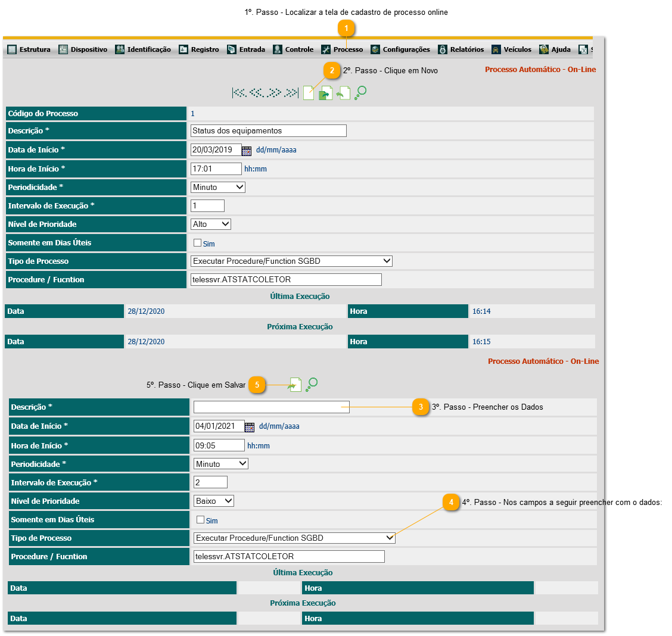Click Procedure field in the upper form

[x=286, y=279]
